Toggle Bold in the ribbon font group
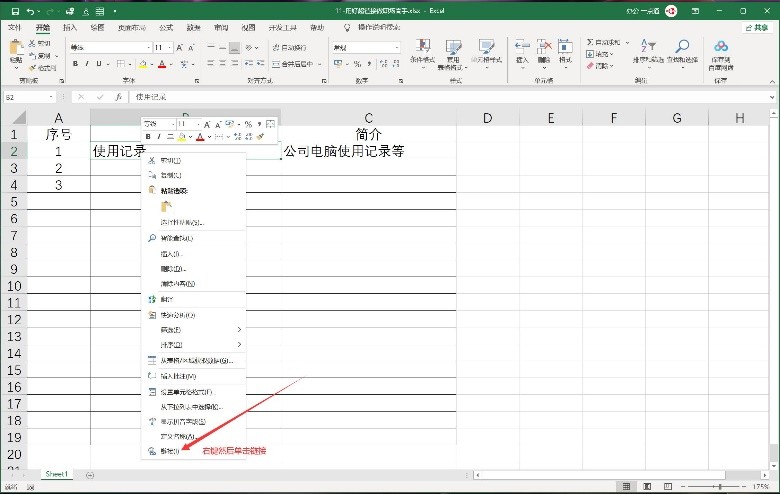This screenshot has width=780, height=494. click(x=76, y=64)
